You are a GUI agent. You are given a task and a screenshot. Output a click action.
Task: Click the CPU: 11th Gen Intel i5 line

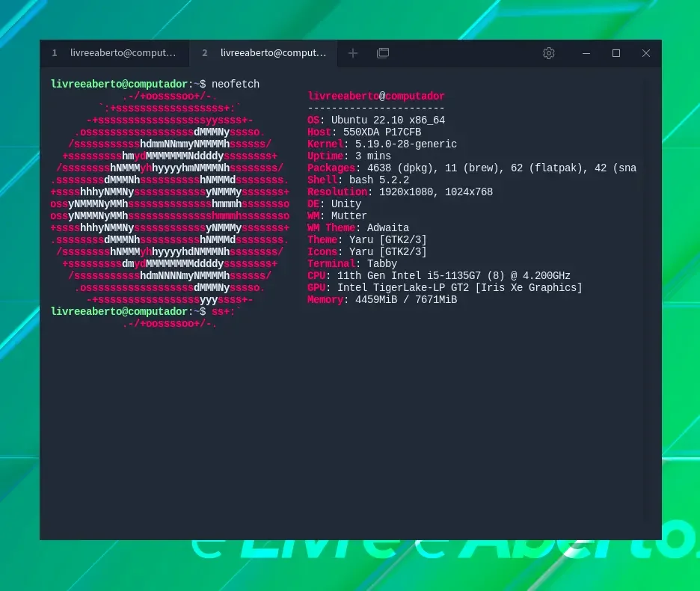438,275
